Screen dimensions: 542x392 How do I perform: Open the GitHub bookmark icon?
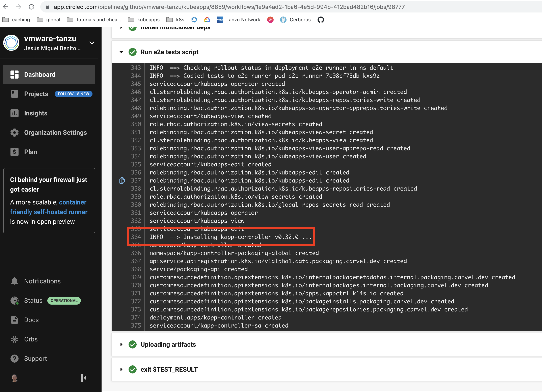click(x=321, y=20)
